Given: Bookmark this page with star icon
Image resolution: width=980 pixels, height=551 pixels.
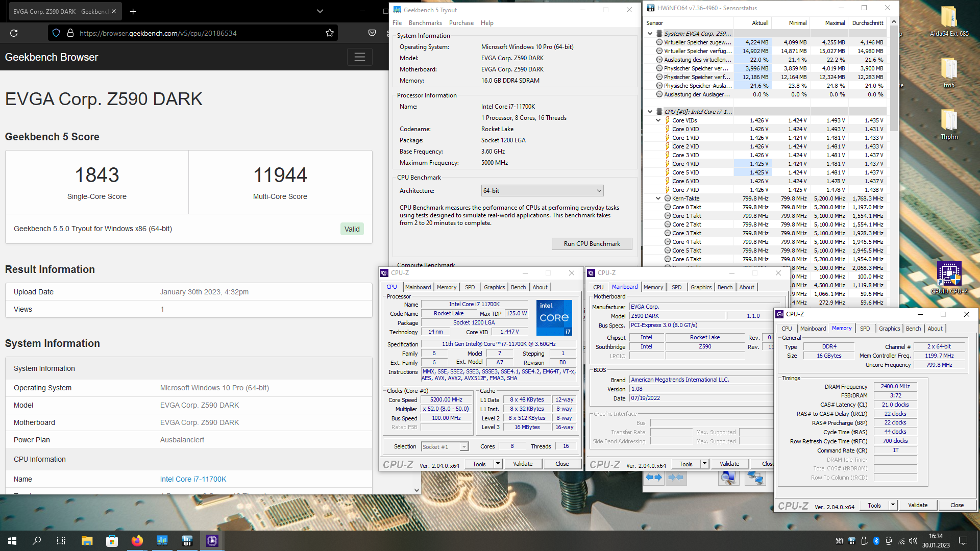Looking at the screenshot, I should click(x=330, y=33).
